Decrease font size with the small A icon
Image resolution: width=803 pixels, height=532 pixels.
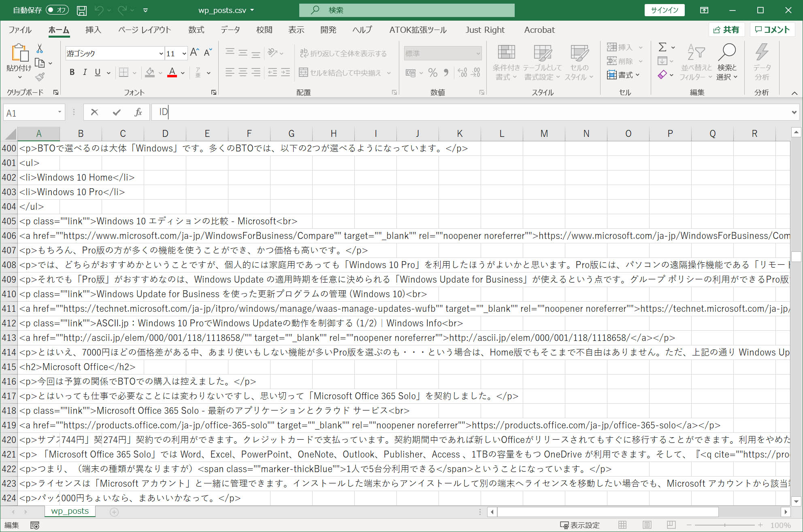[x=208, y=53]
